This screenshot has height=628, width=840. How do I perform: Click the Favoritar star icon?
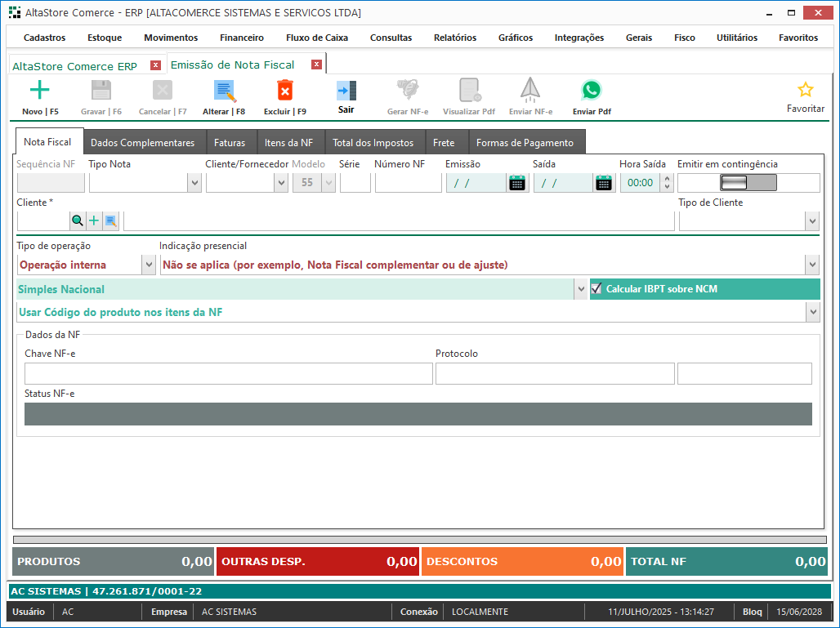(x=805, y=89)
